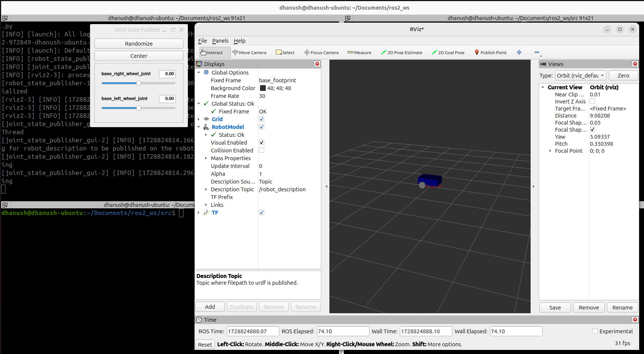Select the 2D Goal Pose tool
The width and height of the screenshot is (644, 354).
coord(448,53)
